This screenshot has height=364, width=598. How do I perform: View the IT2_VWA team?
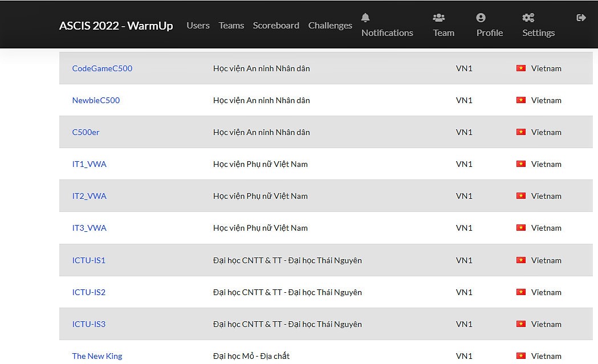89,196
